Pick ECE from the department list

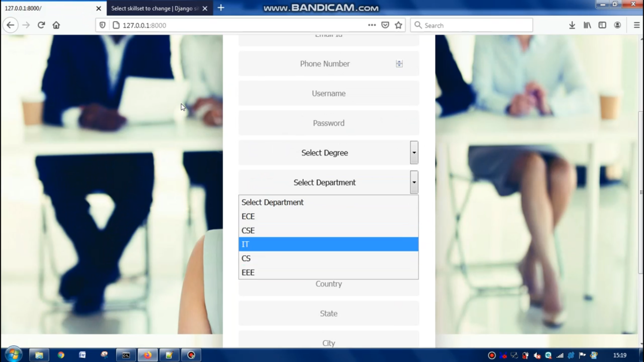[x=328, y=216]
